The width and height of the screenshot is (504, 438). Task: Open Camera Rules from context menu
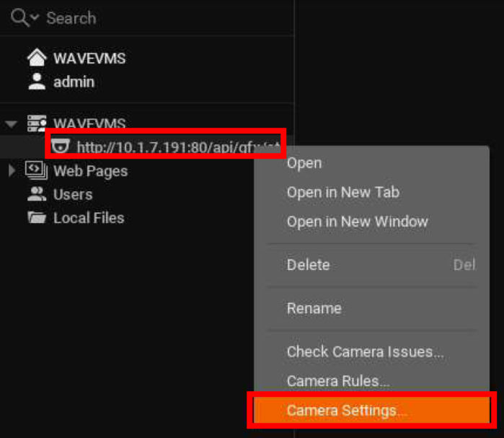338,381
